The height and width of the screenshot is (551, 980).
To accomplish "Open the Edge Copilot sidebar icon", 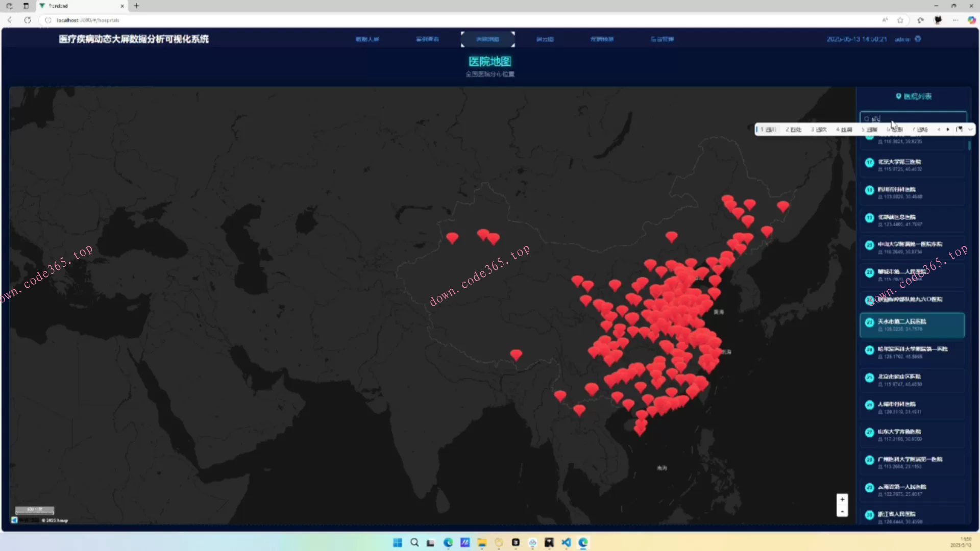I will click(x=971, y=20).
